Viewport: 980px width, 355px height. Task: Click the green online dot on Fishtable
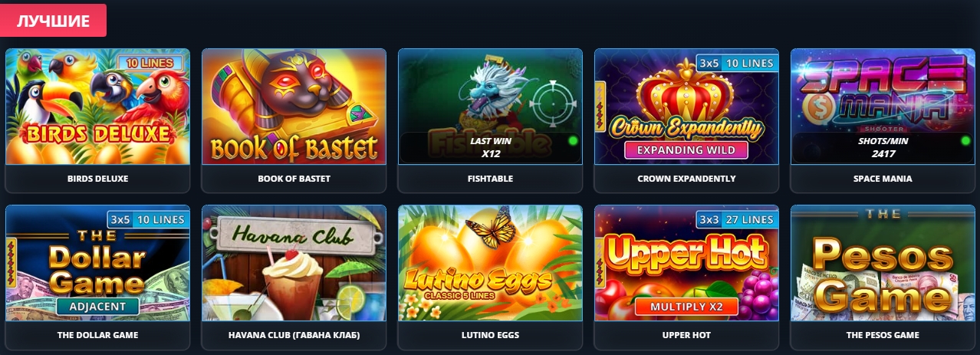[572, 141]
